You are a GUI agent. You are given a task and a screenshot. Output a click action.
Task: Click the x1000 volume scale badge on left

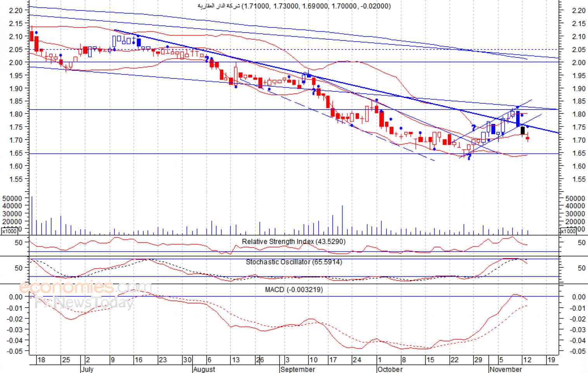(9, 231)
